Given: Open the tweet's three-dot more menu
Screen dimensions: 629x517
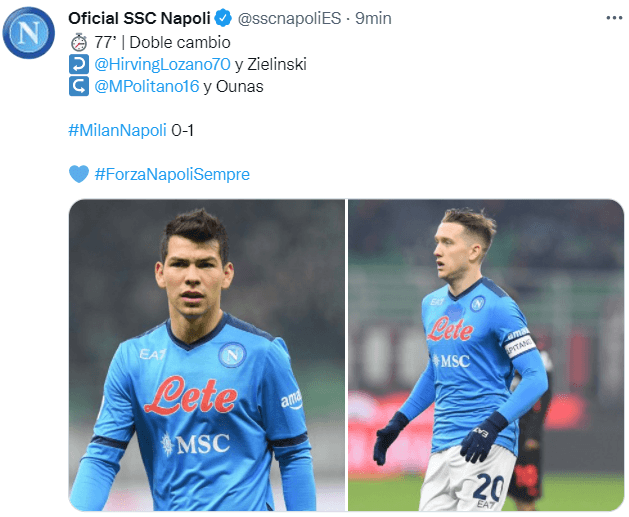Looking at the screenshot, I should tap(614, 18).
